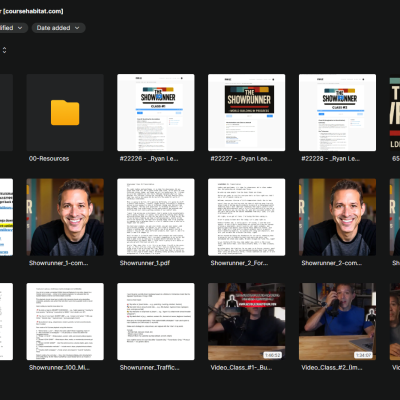Image resolution: width=400 pixels, height=400 pixels.
Task: Click the 'Video_Class_#2_Em...' file name
Action: (332, 368)
